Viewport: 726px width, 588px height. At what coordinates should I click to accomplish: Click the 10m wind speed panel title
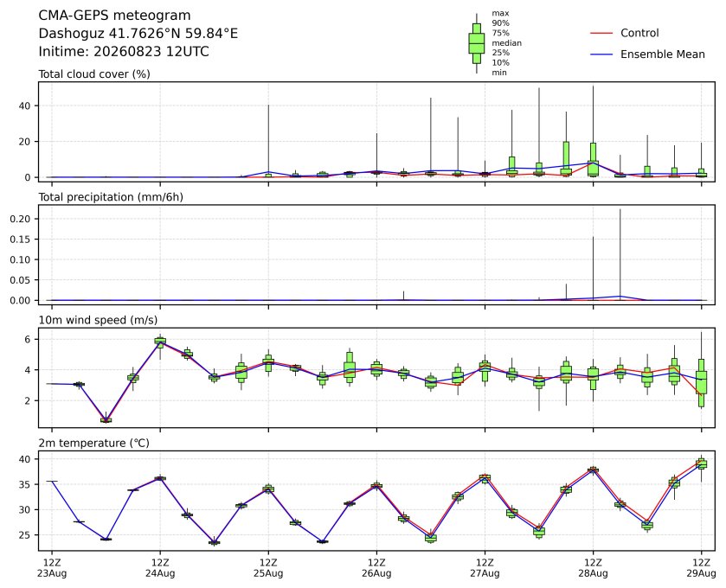(x=98, y=320)
